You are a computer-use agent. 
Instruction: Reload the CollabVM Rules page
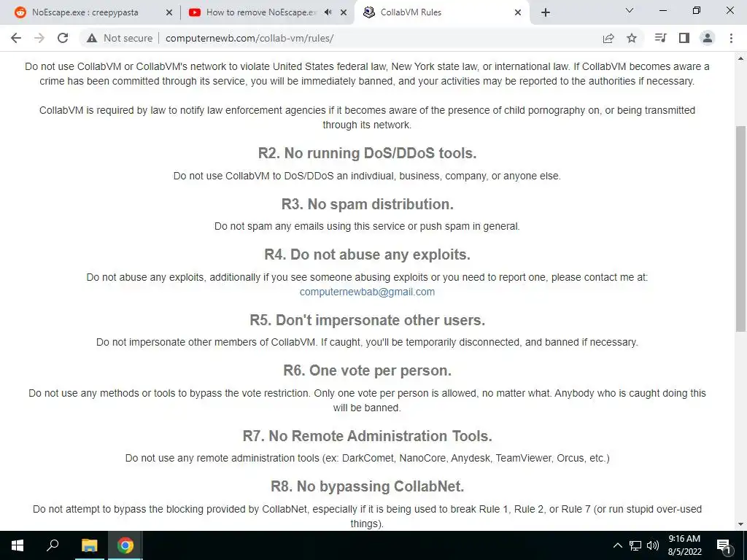[x=63, y=38]
